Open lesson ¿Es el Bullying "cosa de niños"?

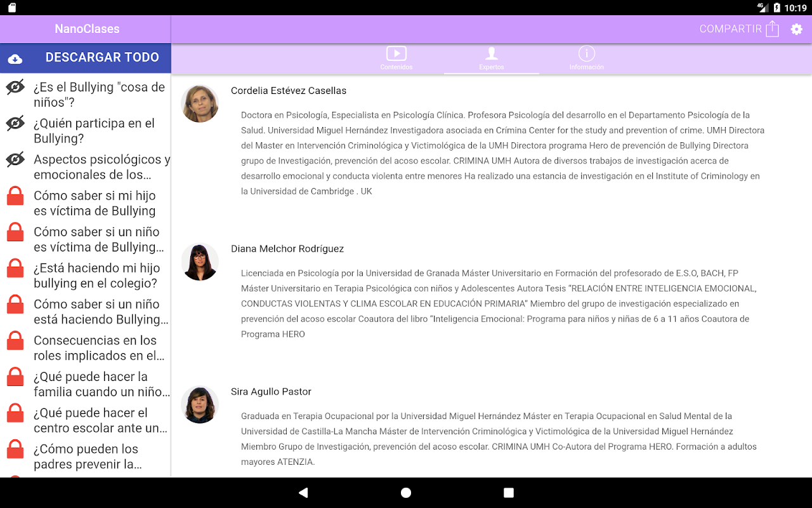[x=99, y=95]
